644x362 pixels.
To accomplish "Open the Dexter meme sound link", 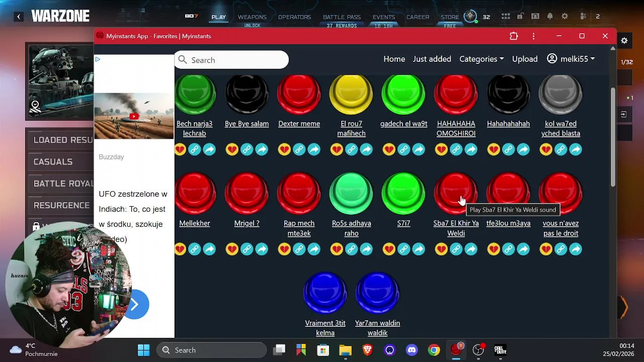I will point(299,124).
